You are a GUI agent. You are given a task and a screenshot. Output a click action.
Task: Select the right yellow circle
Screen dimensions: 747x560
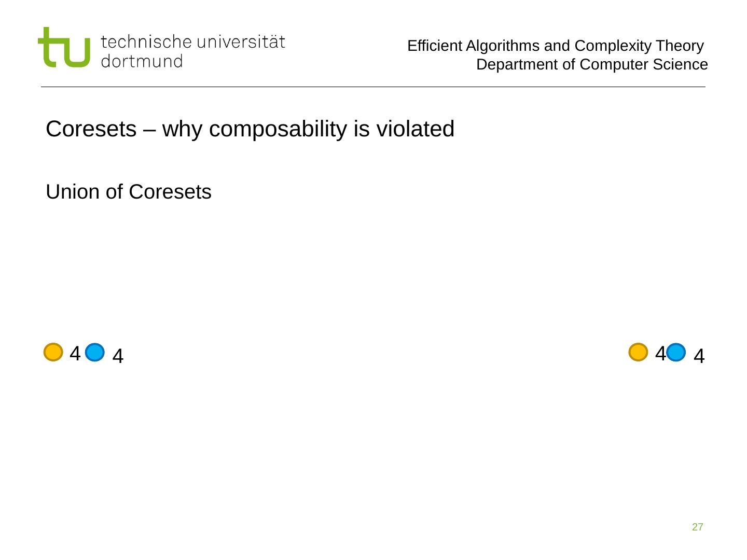(x=638, y=352)
